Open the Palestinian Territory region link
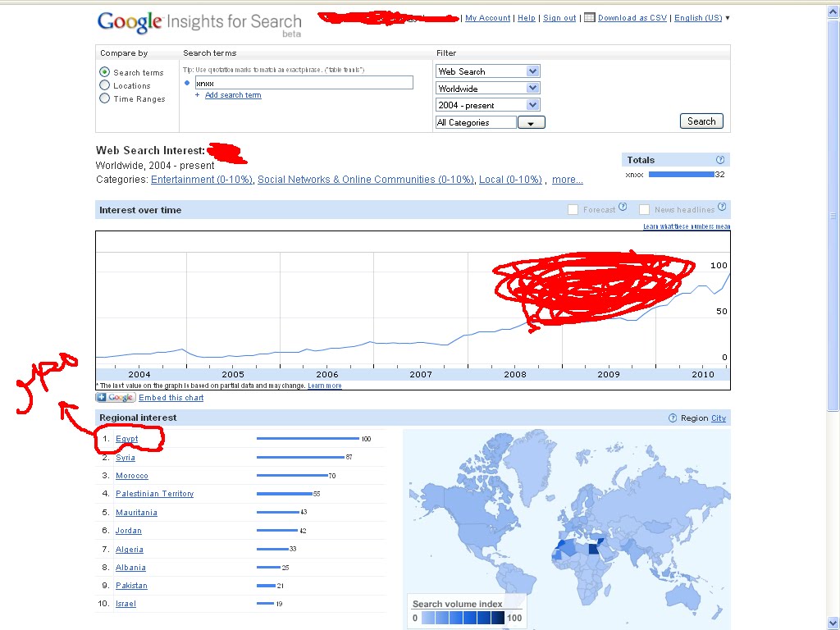The width and height of the screenshot is (840, 630). click(x=155, y=494)
